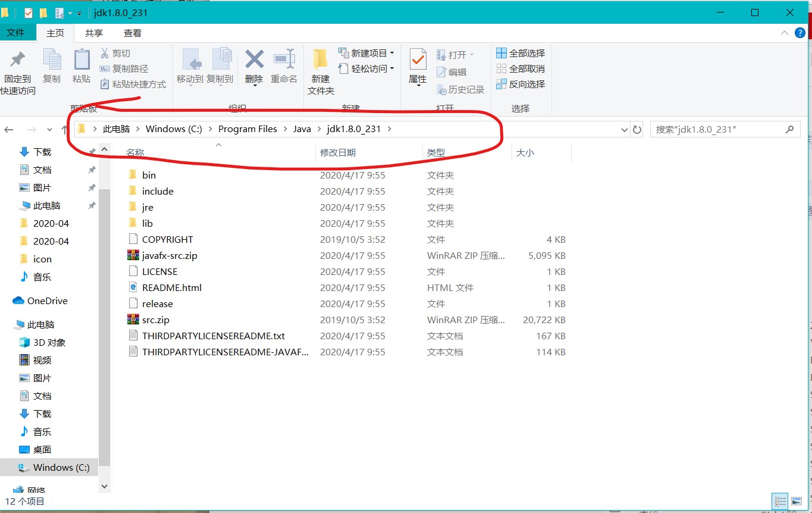Open the Easy access (轻松访问) dropdown
This screenshot has width=812, height=513.
point(366,69)
